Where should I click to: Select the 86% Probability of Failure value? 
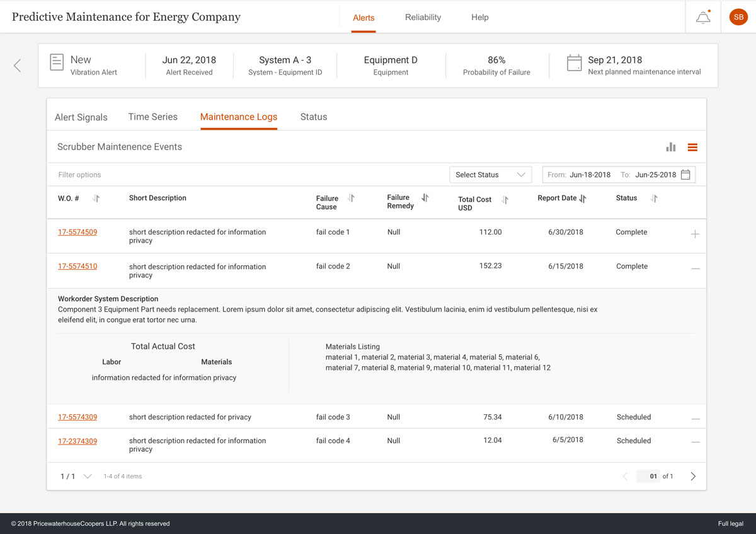(496, 60)
